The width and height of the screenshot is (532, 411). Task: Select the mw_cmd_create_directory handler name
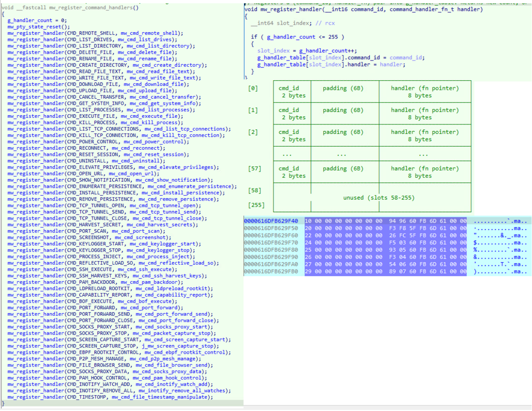[167, 65]
